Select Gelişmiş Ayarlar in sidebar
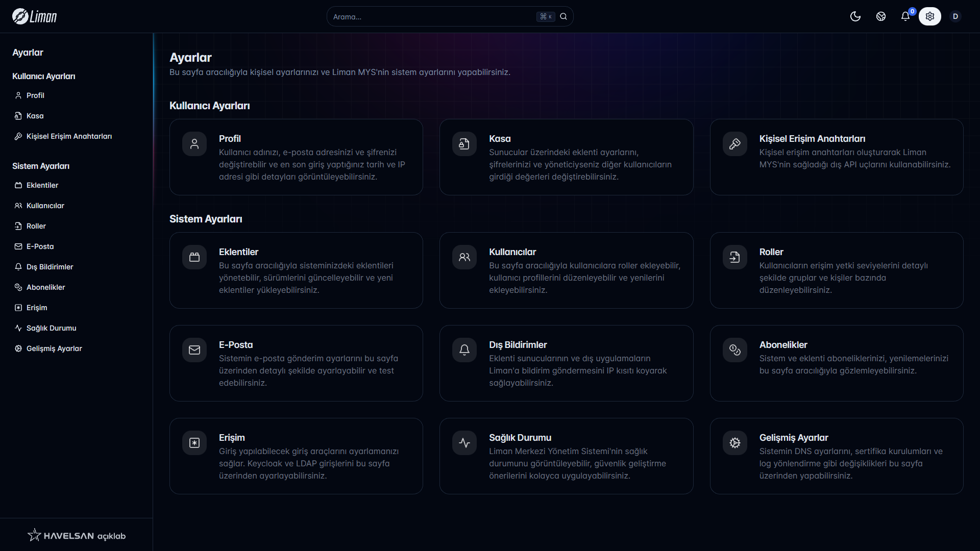This screenshot has height=551, width=980. (54, 348)
